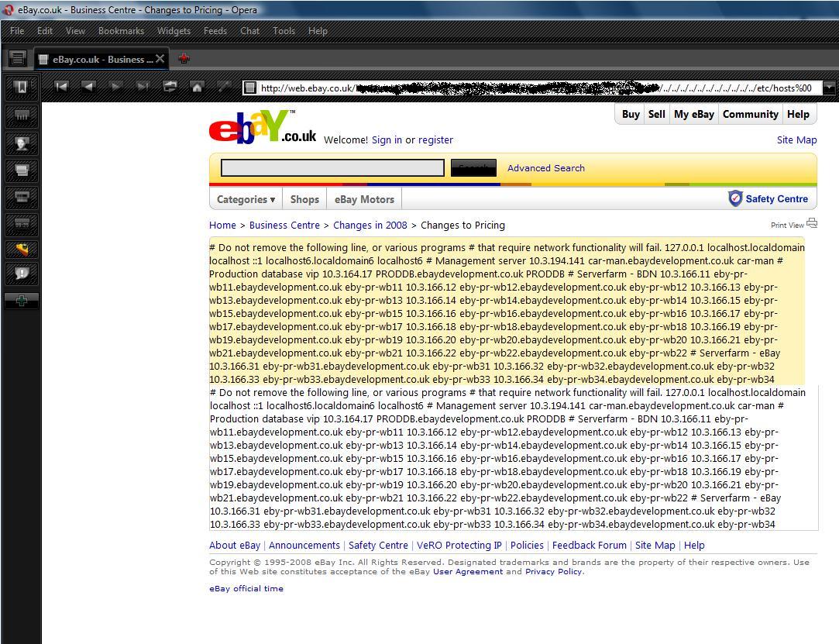This screenshot has width=839, height=644.
Task: Open a new tab with the red plus
Action: 184,58
